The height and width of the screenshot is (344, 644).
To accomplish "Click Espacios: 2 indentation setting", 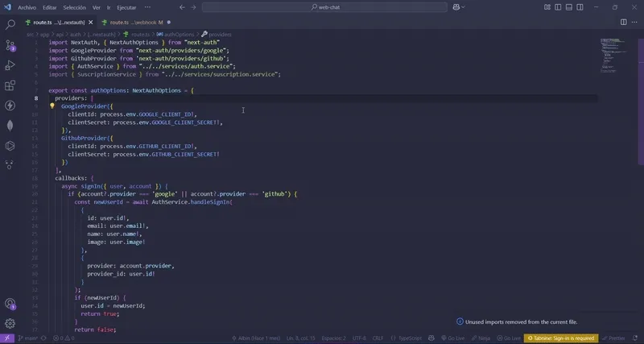I will click(333, 338).
